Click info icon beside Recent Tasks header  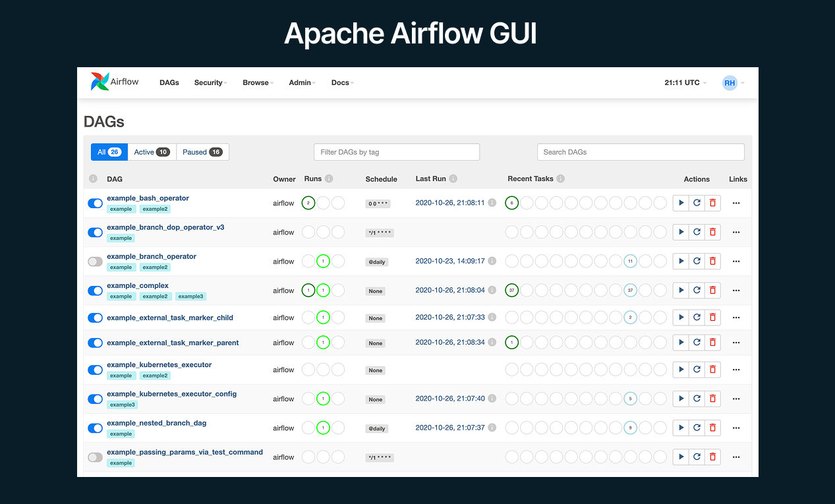coord(560,179)
